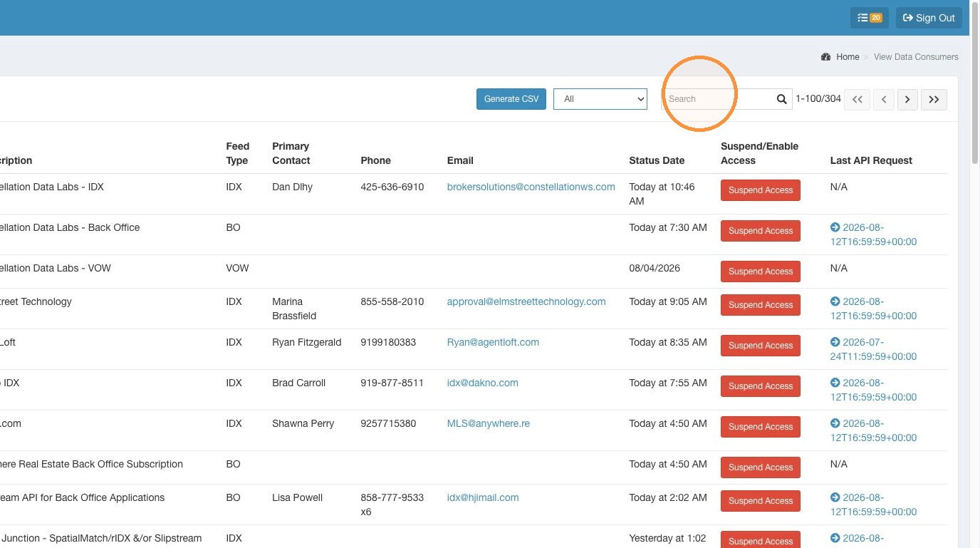This screenshot has height=548, width=980.
Task: Jump to the first page of results
Action: pyautogui.click(x=857, y=99)
